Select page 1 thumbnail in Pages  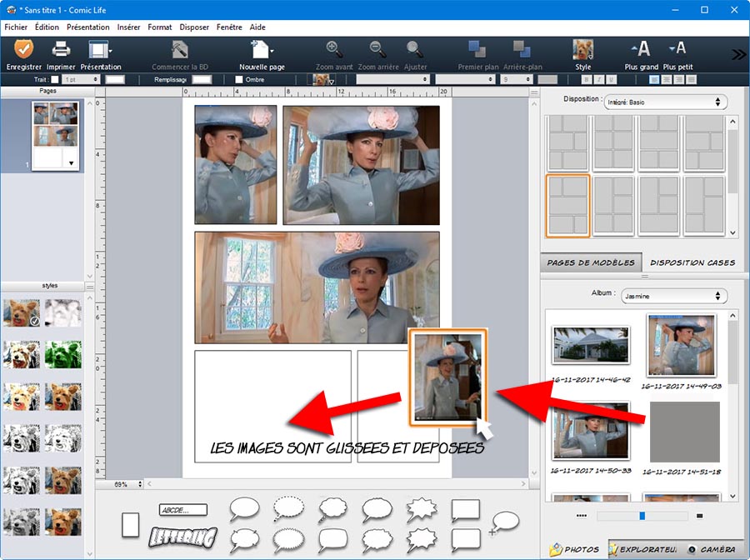coord(56,135)
